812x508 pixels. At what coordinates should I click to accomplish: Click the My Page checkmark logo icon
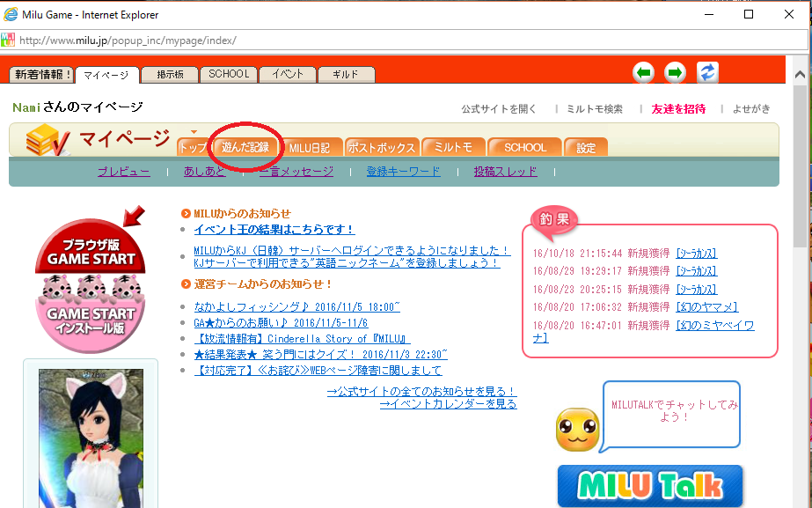(x=48, y=140)
